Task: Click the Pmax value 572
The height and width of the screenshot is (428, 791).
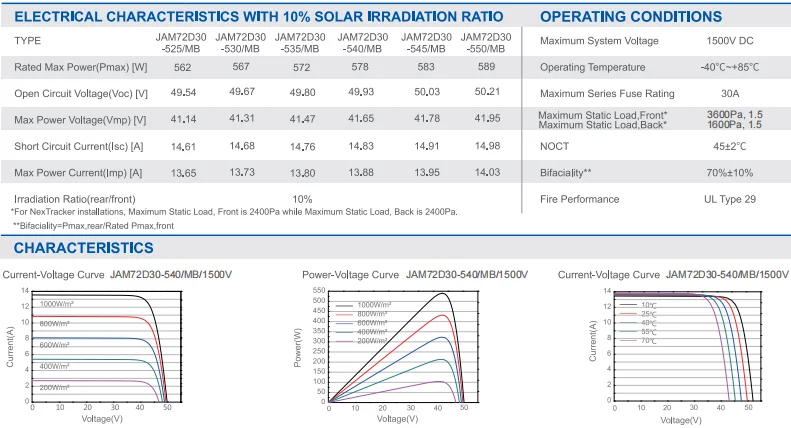Action: point(302,67)
